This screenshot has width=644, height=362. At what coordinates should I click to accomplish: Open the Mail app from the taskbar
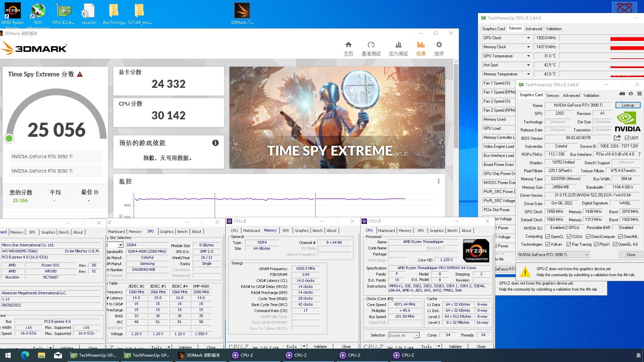[x=58, y=355]
